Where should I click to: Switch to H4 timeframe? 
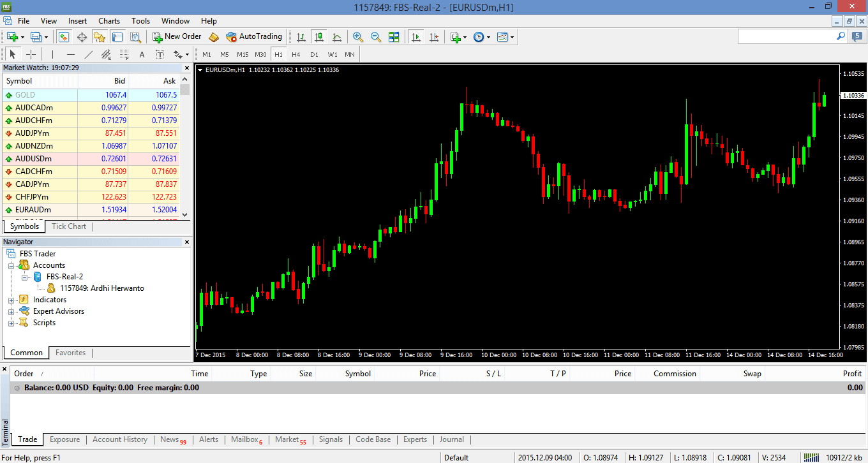coord(296,55)
